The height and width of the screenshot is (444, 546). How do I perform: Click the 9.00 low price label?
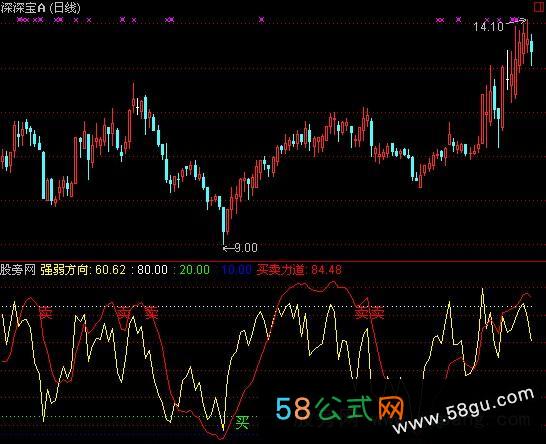pos(246,248)
